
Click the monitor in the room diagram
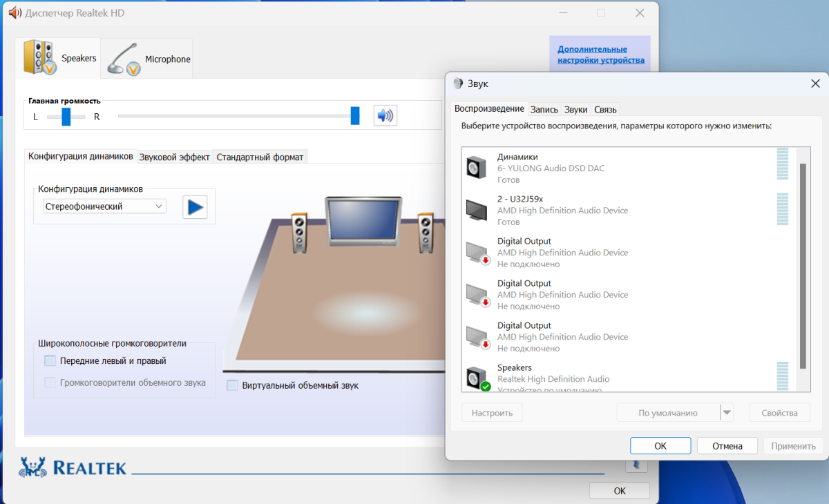coord(363,221)
